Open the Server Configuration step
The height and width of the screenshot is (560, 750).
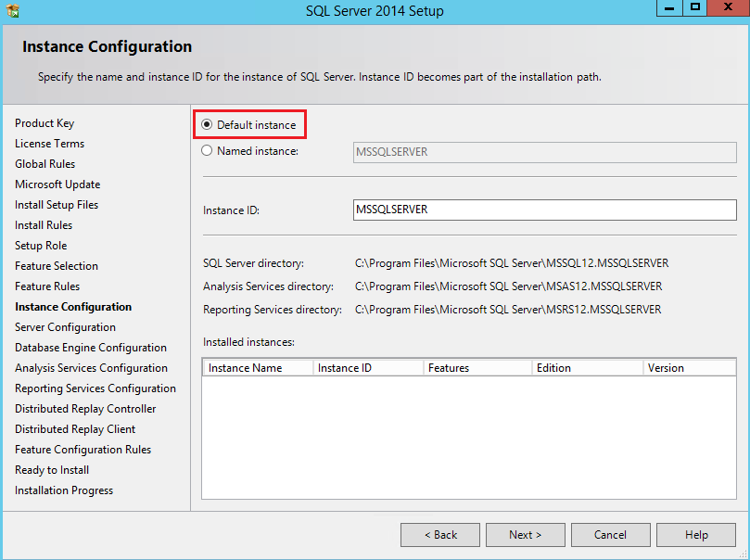pyautogui.click(x=65, y=327)
